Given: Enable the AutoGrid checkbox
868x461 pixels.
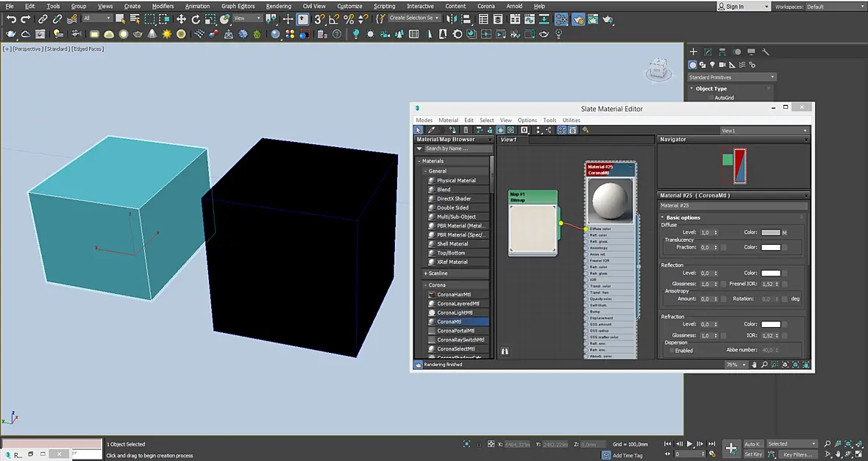Looking at the screenshot, I should coord(711,97).
